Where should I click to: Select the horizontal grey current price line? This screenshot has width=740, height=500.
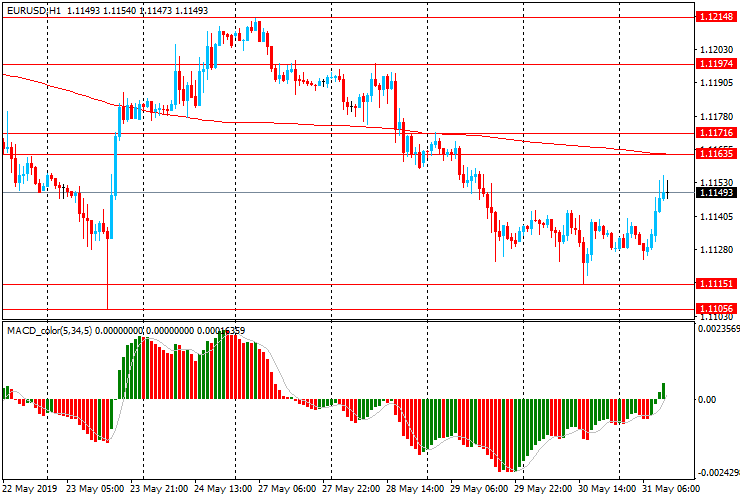[x=349, y=193]
